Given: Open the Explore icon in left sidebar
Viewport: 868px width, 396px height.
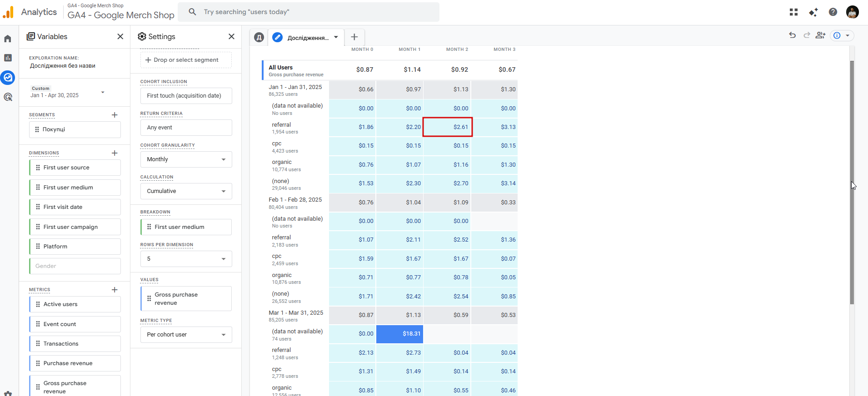Looking at the screenshot, I should pos(8,78).
